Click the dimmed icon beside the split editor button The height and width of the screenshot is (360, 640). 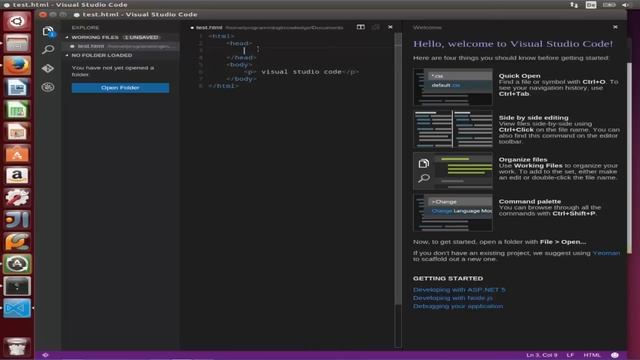click(x=376, y=27)
